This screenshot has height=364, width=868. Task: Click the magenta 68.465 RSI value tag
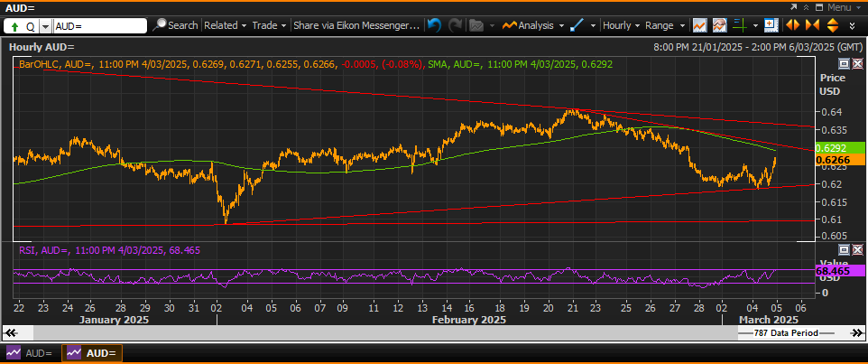coord(839,271)
